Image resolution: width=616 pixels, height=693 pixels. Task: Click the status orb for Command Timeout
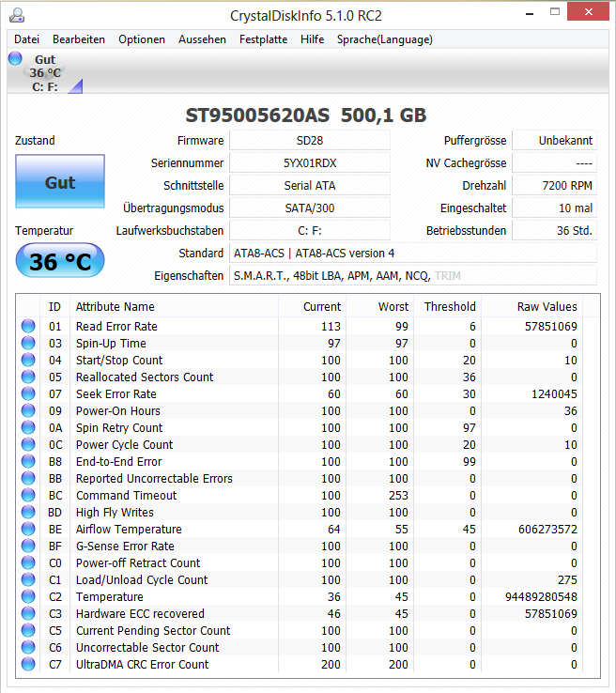(28, 495)
